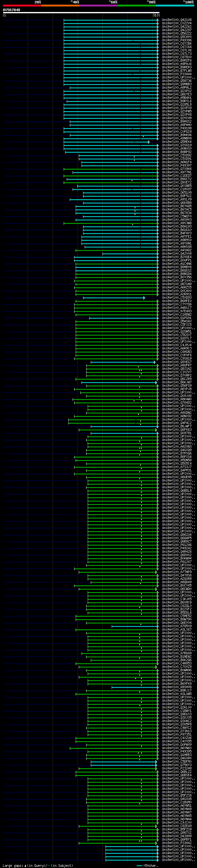197x868 pixels.
Task: Open hit UniRef100_C6TLV6
Action: 177,50
